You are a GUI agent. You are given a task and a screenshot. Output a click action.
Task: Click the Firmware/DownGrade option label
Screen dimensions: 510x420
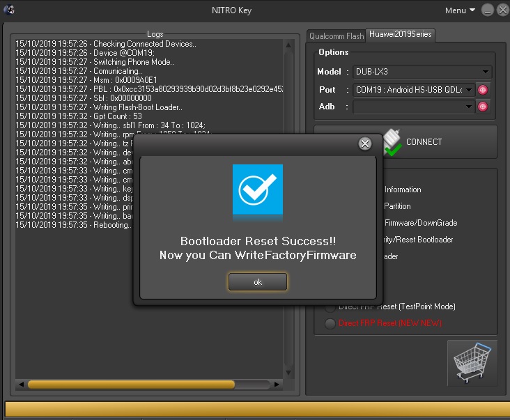[x=421, y=223]
